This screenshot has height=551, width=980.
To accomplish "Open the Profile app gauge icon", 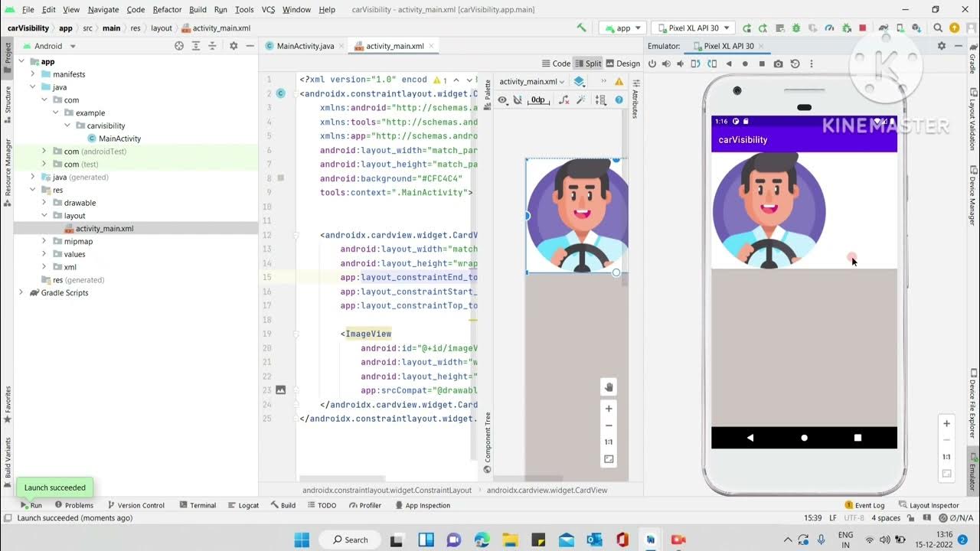I will click(x=829, y=28).
